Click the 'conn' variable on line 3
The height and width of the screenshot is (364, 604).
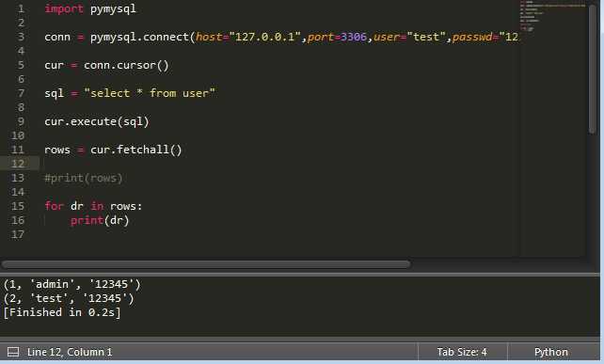[57, 37]
